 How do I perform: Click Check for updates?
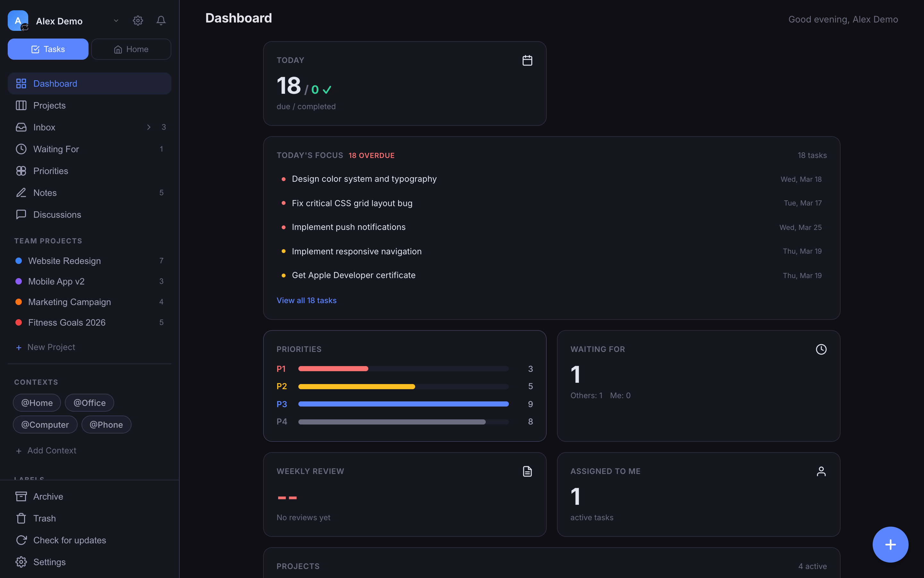tap(89, 540)
